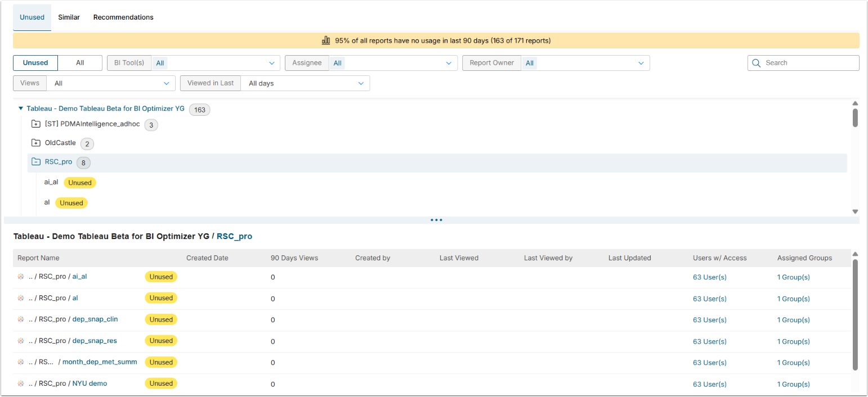This screenshot has width=868, height=397.
Task: Open the Viewed in Last dropdown
Action: pyautogui.click(x=305, y=83)
